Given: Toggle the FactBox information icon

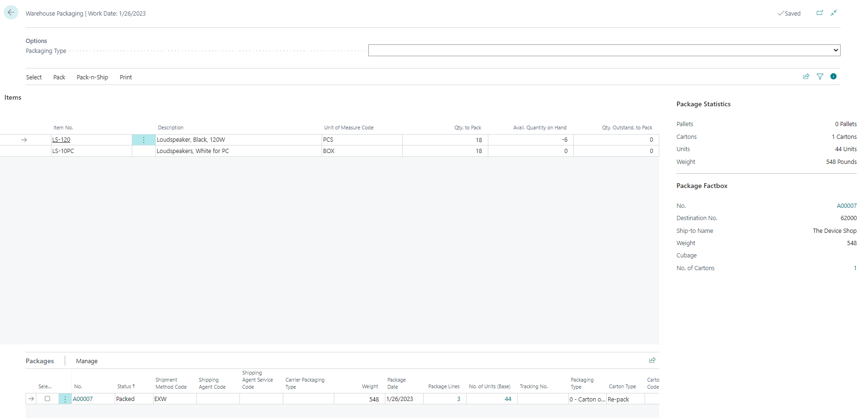Looking at the screenshot, I should (x=834, y=77).
